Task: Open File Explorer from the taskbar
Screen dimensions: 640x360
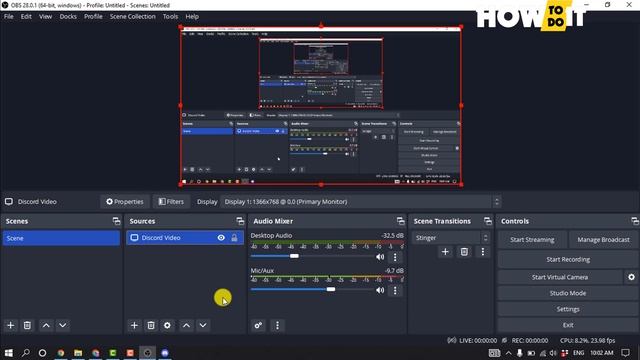Action: (x=78, y=353)
